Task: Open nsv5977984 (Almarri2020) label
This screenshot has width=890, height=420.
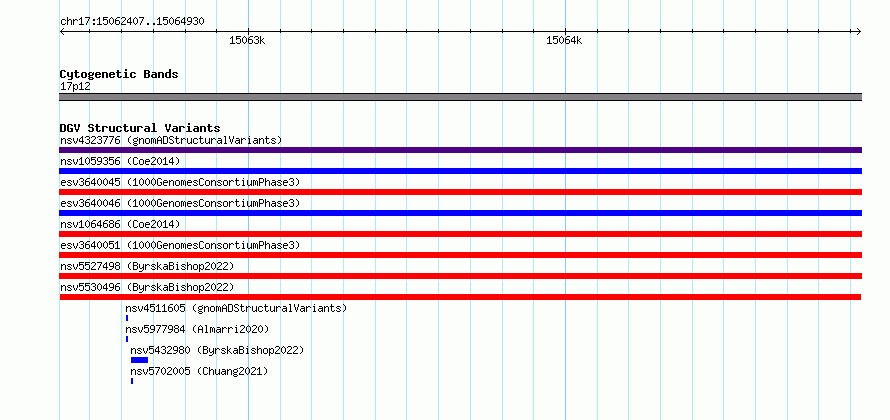Action: [x=198, y=329]
